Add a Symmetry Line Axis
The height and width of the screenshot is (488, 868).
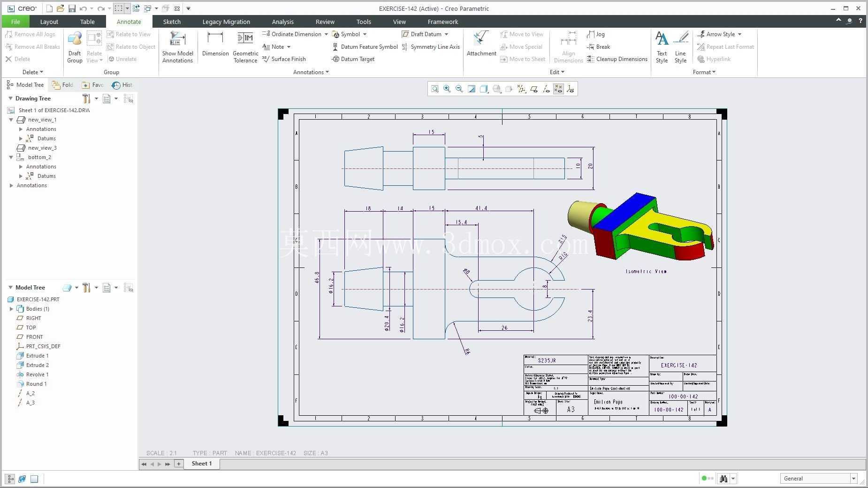tap(431, 47)
